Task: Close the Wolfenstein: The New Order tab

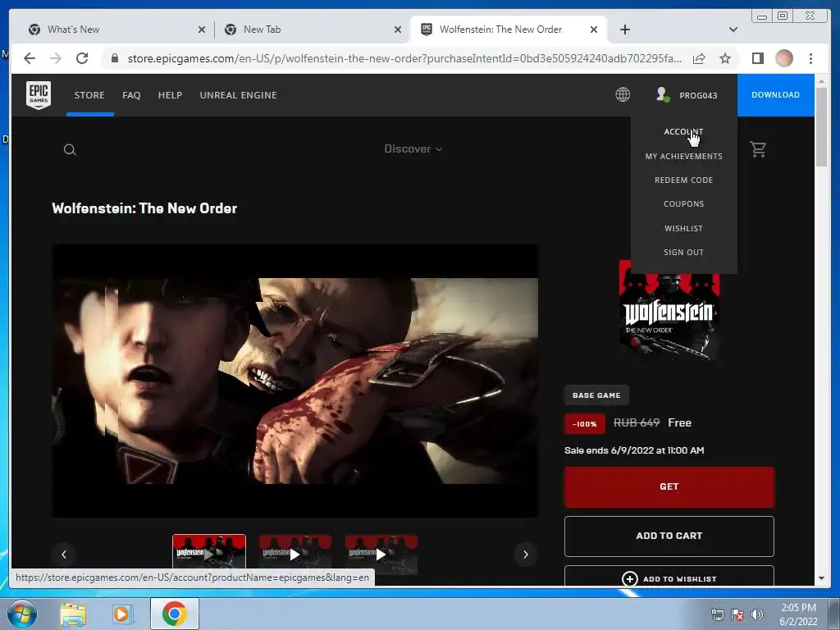Action: (594, 30)
